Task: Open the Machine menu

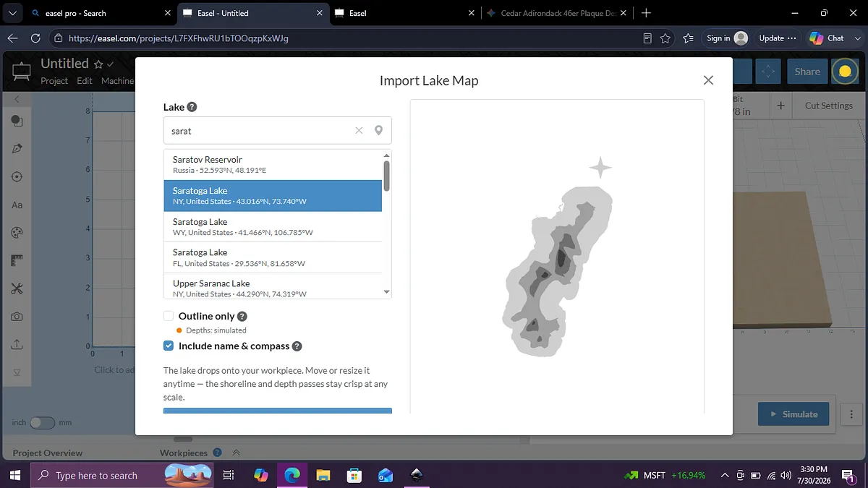Action: tap(117, 81)
